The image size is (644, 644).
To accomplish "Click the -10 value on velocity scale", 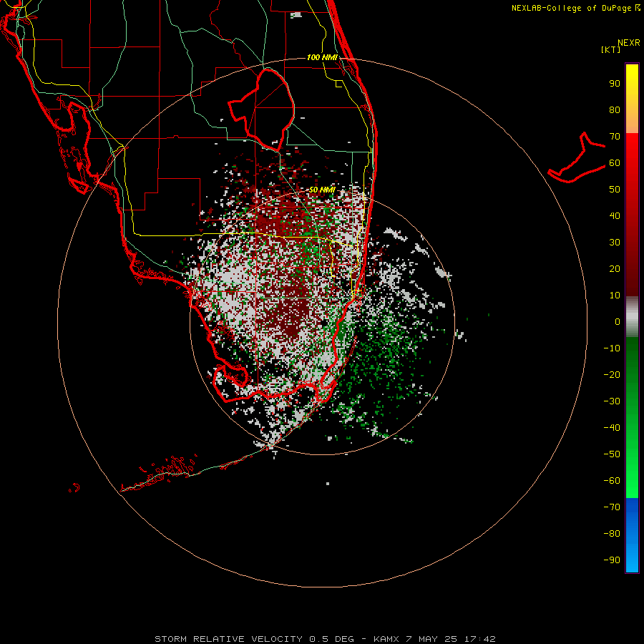I will (x=612, y=348).
